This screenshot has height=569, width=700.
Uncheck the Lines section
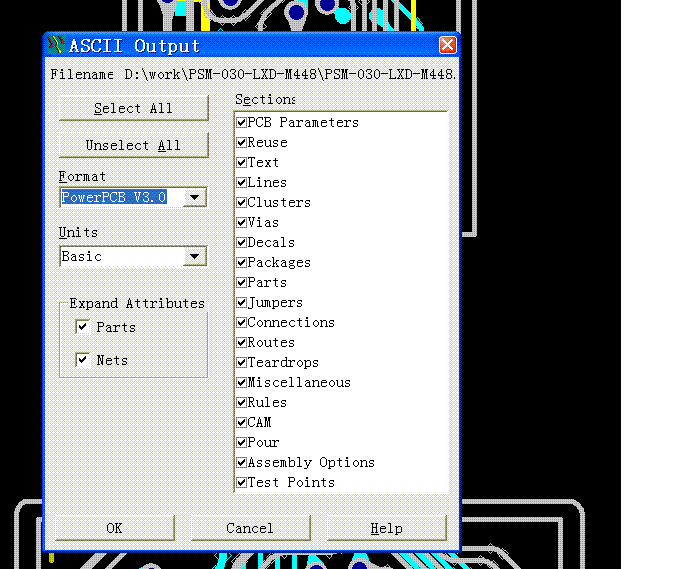click(x=242, y=183)
